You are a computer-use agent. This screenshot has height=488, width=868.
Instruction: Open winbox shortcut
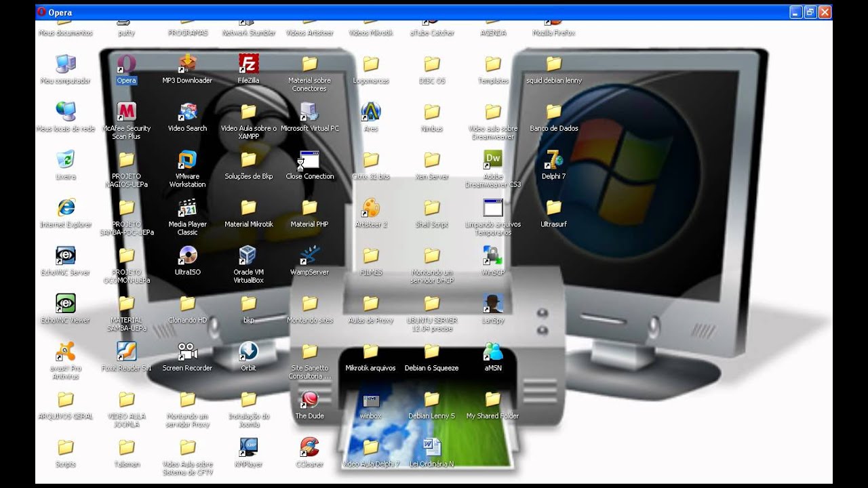pyautogui.click(x=371, y=401)
